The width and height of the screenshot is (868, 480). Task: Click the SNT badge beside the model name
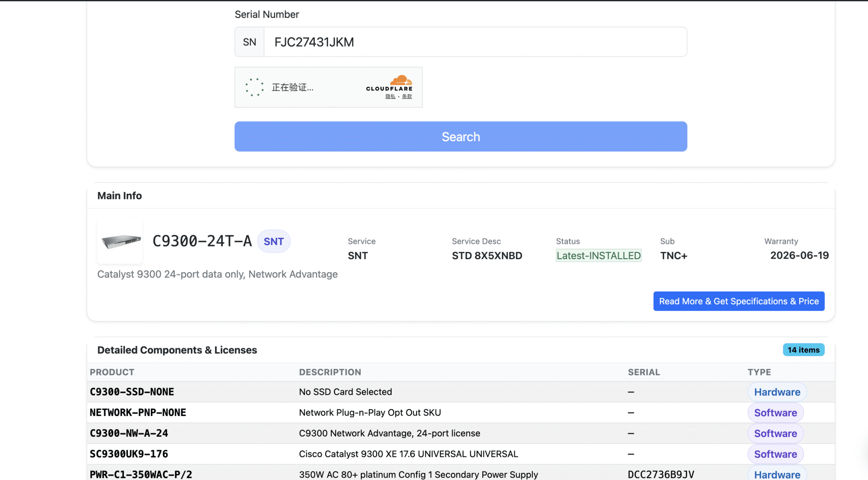[273, 241]
